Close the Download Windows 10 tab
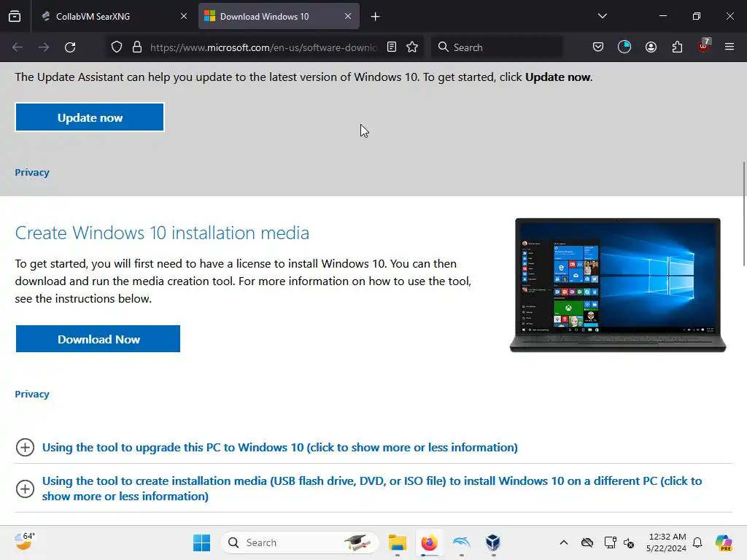The width and height of the screenshot is (747, 560). click(348, 16)
